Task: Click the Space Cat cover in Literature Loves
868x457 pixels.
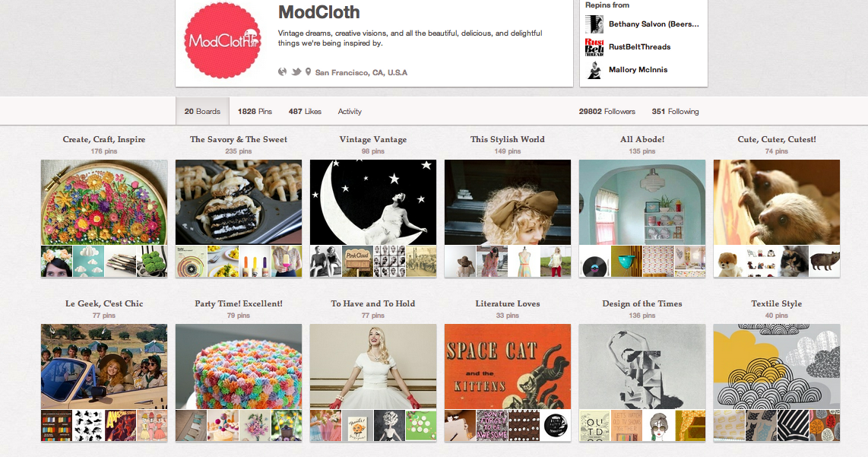Action: tap(508, 367)
